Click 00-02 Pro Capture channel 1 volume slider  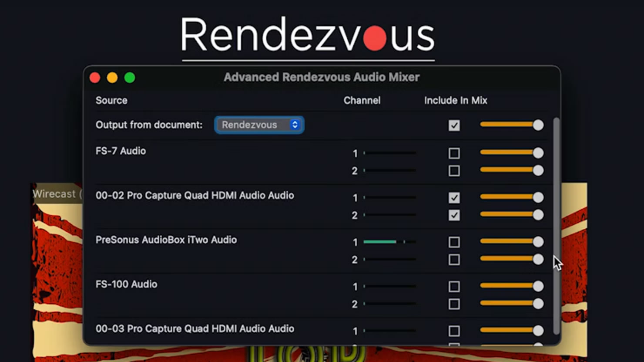pyautogui.click(x=512, y=197)
